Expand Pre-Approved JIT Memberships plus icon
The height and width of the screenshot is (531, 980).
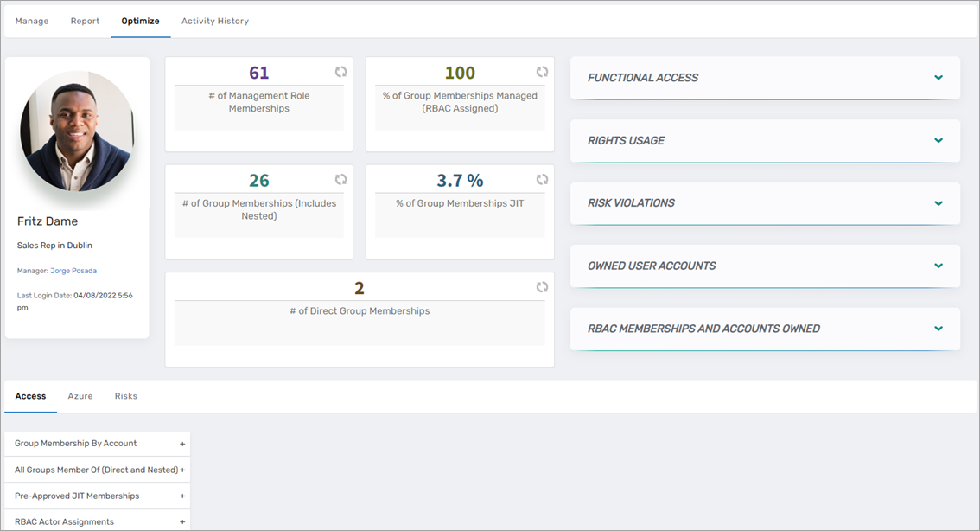182,496
